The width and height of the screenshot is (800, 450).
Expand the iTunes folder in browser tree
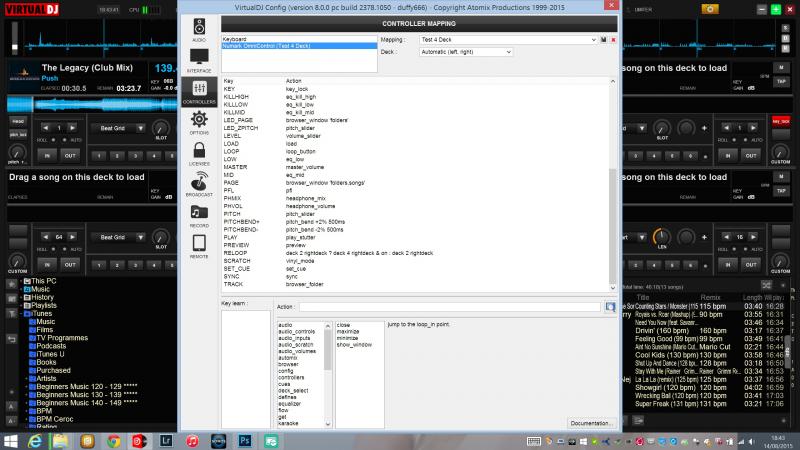point(22,314)
